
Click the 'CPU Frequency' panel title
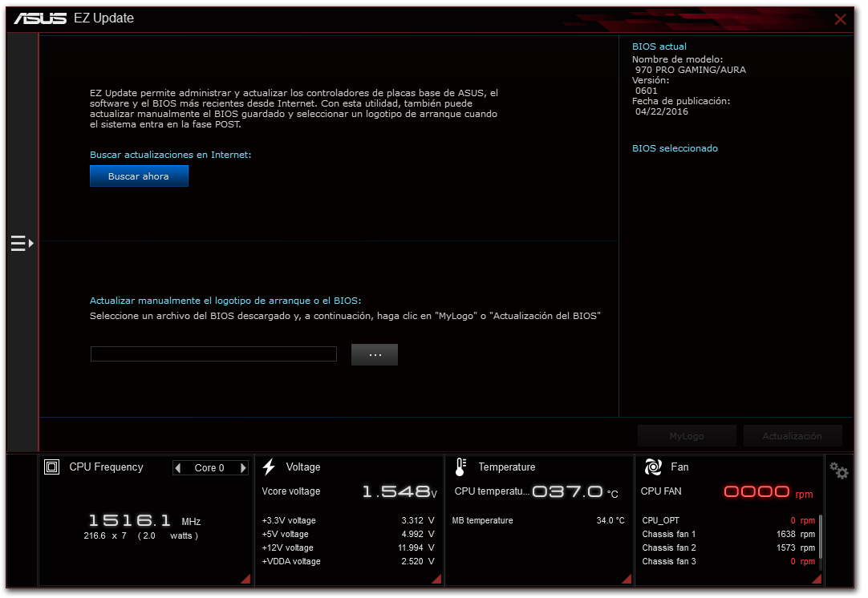click(106, 467)
